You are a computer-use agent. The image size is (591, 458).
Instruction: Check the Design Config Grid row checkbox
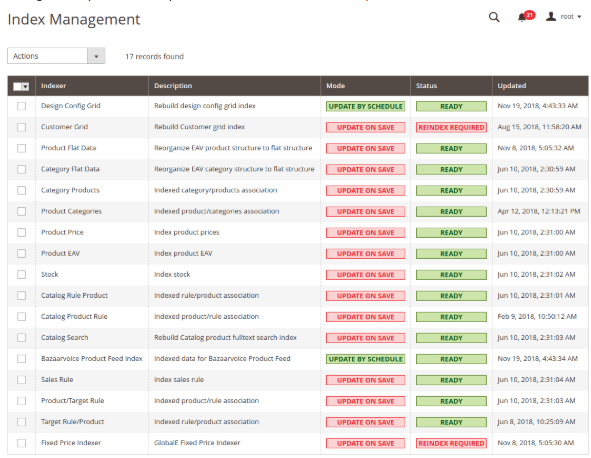(x=21, y=106)
